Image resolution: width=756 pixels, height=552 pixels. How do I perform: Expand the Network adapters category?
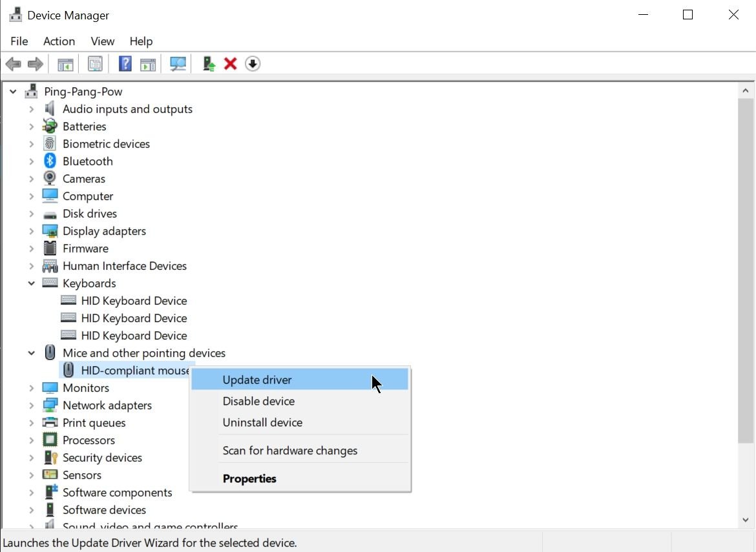point(31,405)
